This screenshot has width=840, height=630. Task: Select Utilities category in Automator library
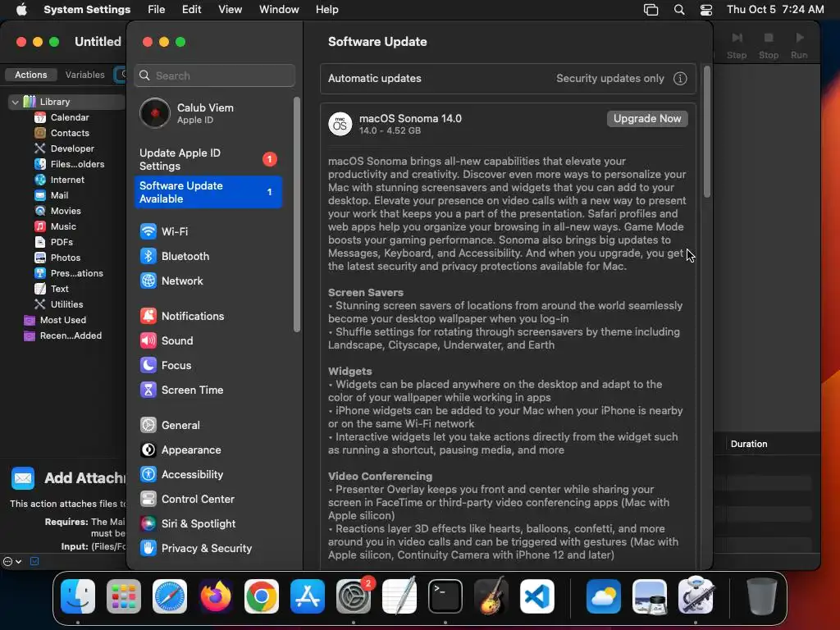click(59, 304)
